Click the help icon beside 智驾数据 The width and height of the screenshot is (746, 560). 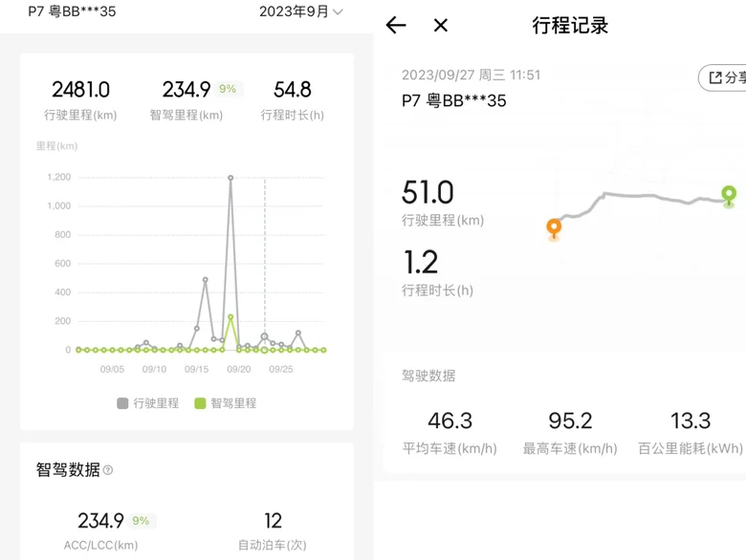(108, 470)
